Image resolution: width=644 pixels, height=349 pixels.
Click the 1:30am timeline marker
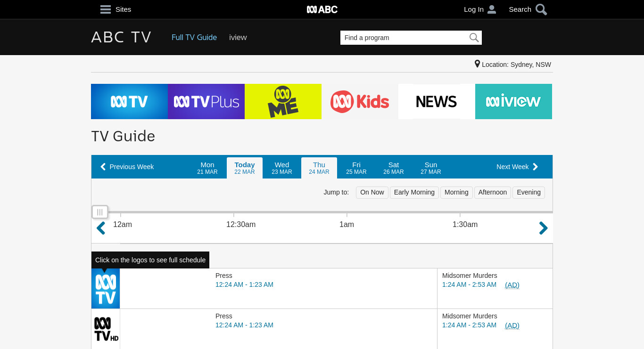pos(465,225)
